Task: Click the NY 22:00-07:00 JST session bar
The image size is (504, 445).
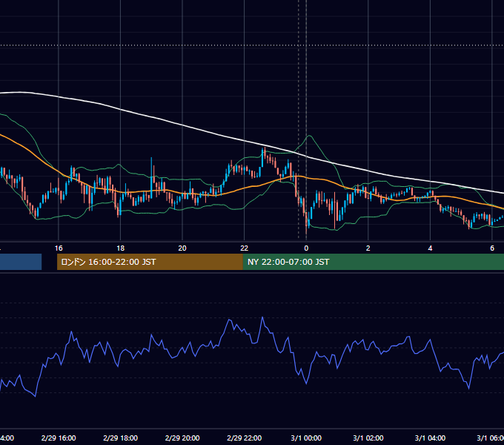Action: (x=373, y=262)
